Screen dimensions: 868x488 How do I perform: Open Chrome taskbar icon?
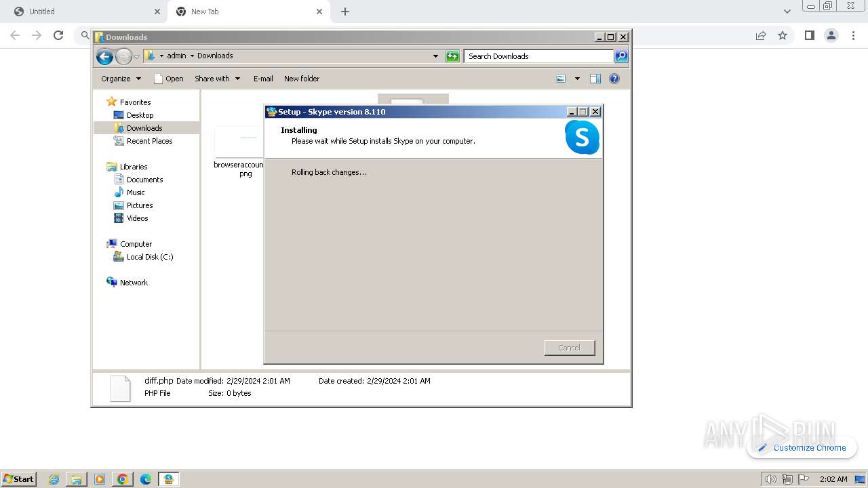click(123, 479)
